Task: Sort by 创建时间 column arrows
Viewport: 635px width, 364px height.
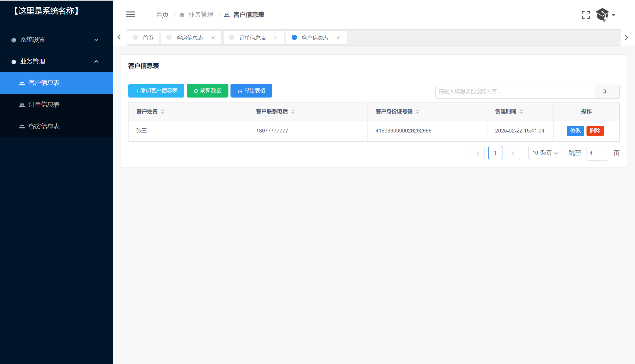Action: [x=521, y=112]
